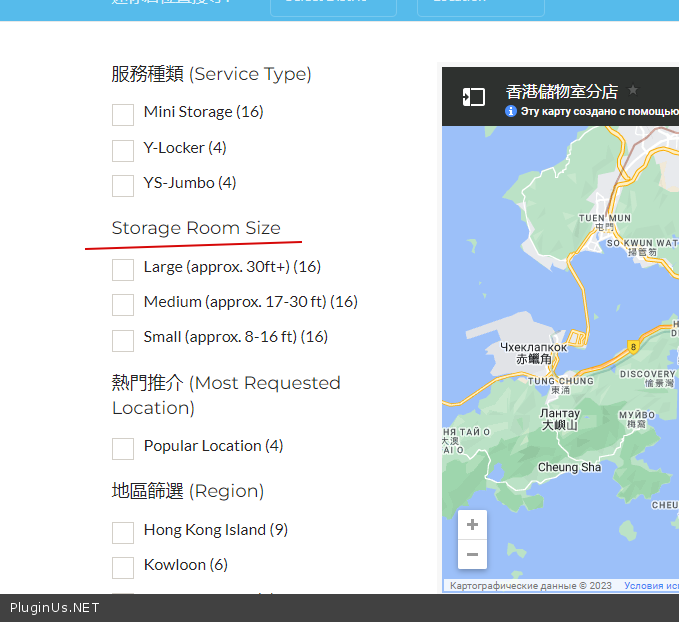Enable the Popular Location filter
Screen dimensions: 679x622
[123, 448]
